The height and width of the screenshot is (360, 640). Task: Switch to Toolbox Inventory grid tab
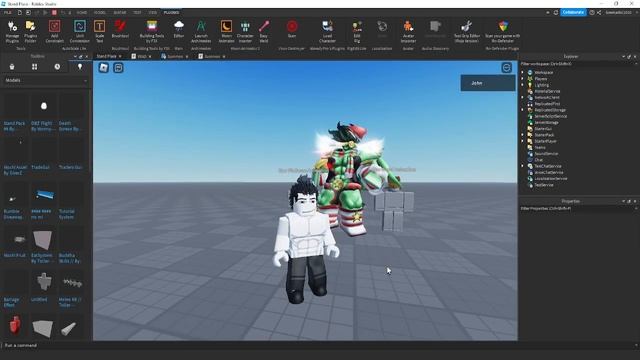click(34, 67)
